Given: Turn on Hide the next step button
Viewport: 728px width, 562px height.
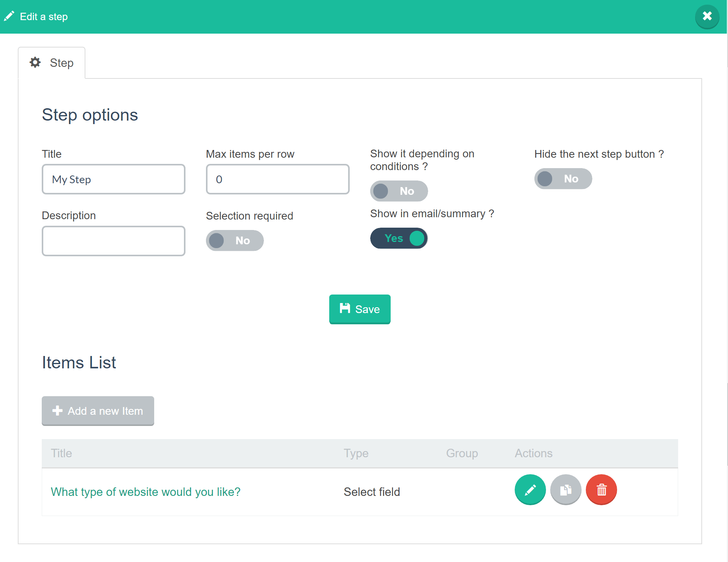Looking at the screenshot, I should point(563,179).
